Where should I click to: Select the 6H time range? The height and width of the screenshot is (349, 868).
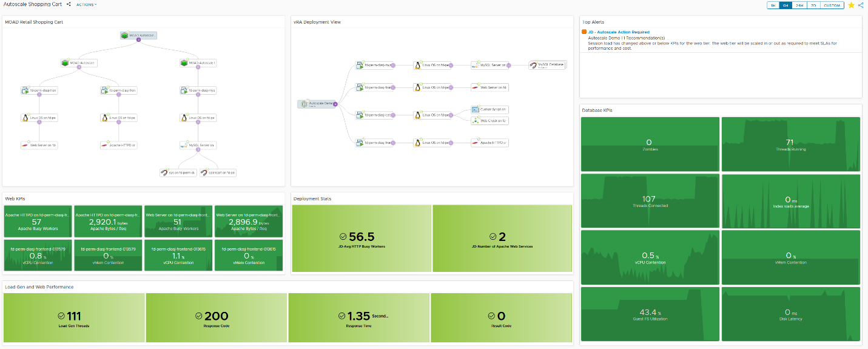[x=786, y=5]
